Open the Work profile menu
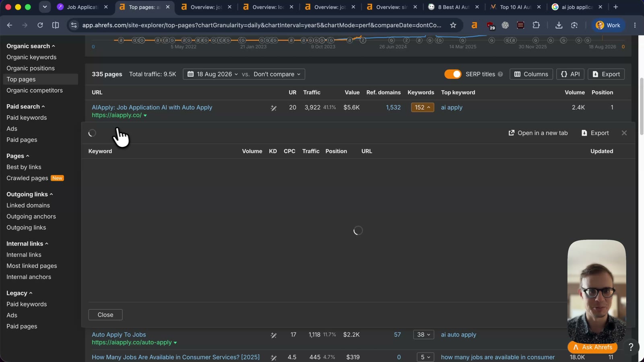This screenshot has width=644, height=362. 608,25
